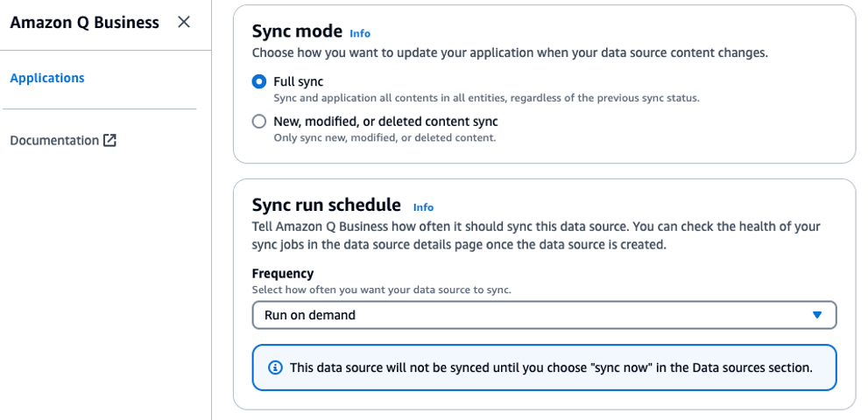The width and height of the screenshot is (868, 420).
Task: Click the "Choose how you want to update" description
Action: tap(510, 52)
